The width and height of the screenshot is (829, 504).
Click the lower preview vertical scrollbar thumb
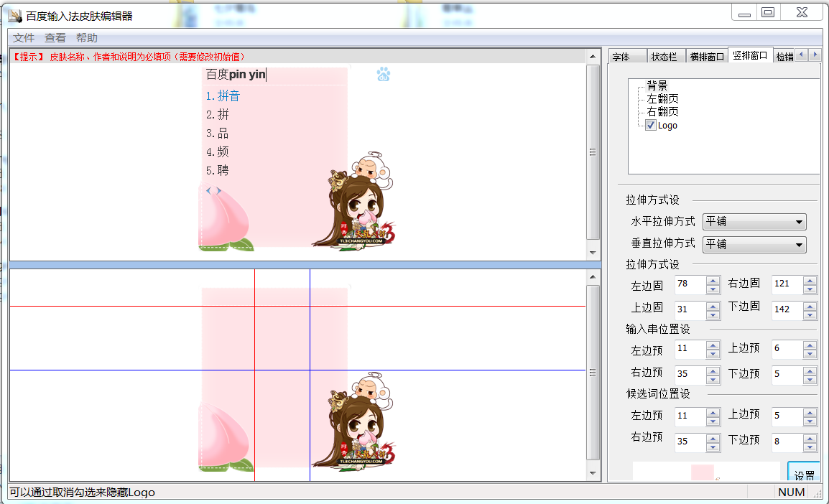click(593, 373)
